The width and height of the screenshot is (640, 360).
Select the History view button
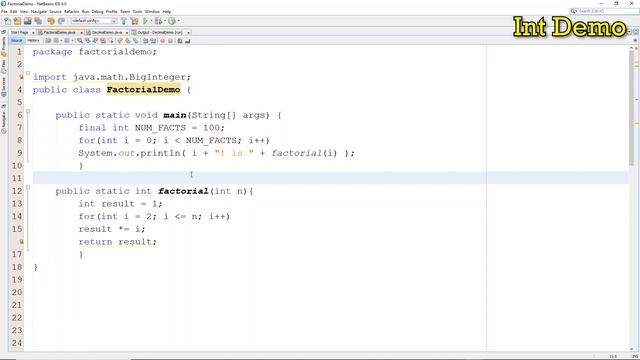tap(33, 41)
